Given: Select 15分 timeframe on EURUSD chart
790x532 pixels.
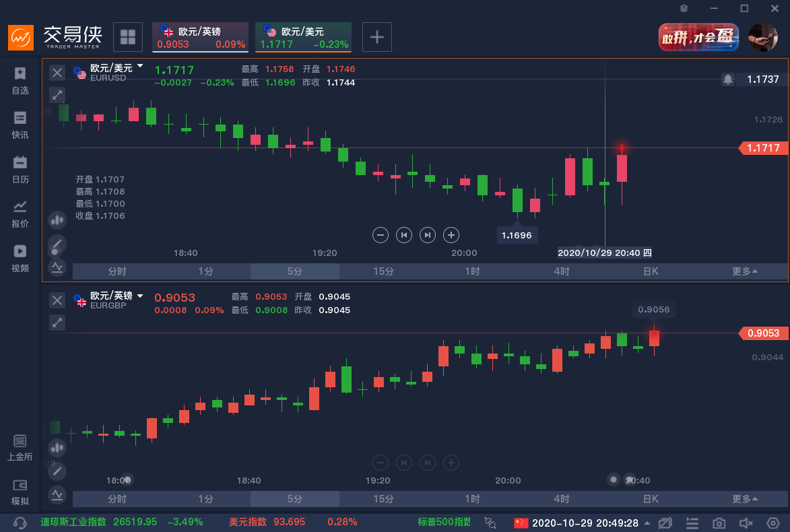Looking at the screenshot, I should tap(383, 271).
